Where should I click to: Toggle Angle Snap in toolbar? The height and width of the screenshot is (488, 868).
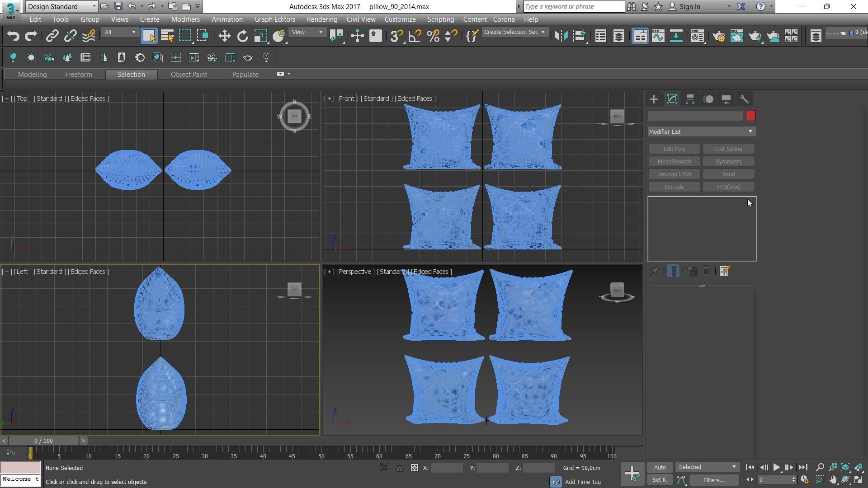[415, 36]
